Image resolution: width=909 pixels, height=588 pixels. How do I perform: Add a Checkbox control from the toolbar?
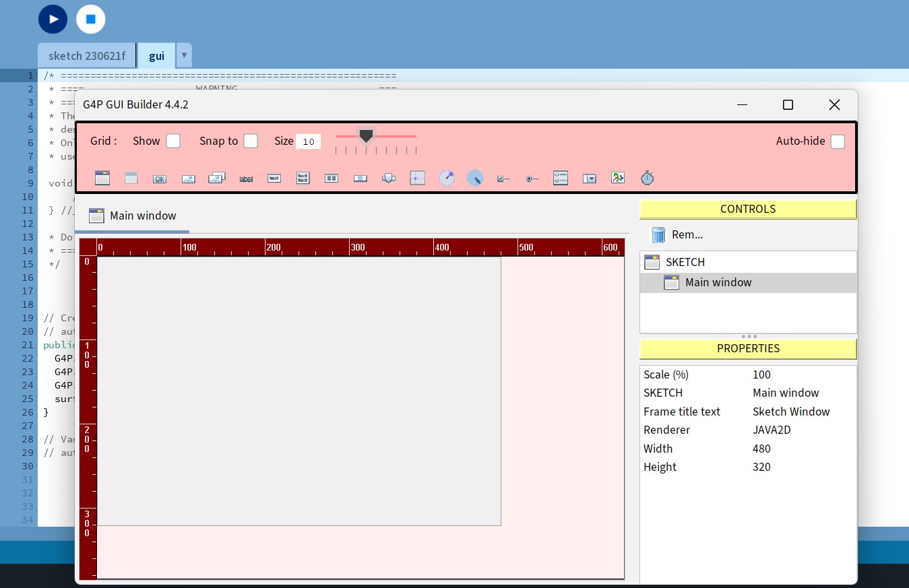(503, 178)
